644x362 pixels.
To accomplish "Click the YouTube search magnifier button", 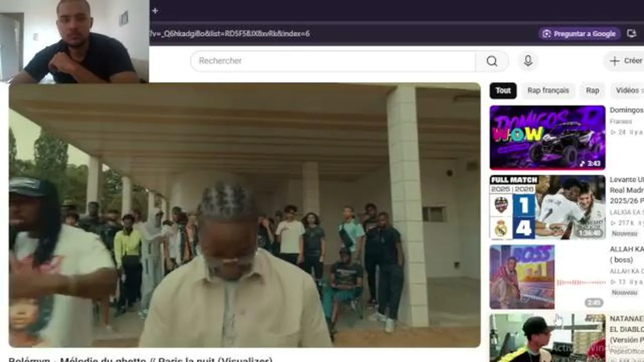I will tap(492, 61).
